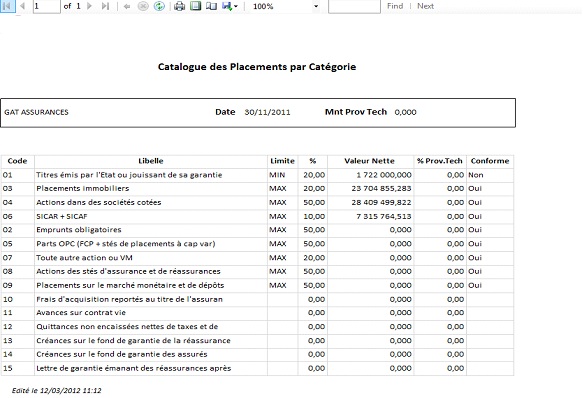This screenshot has width=583, height=398.
Task: Click the Find link
Action: tap(395, 6)
